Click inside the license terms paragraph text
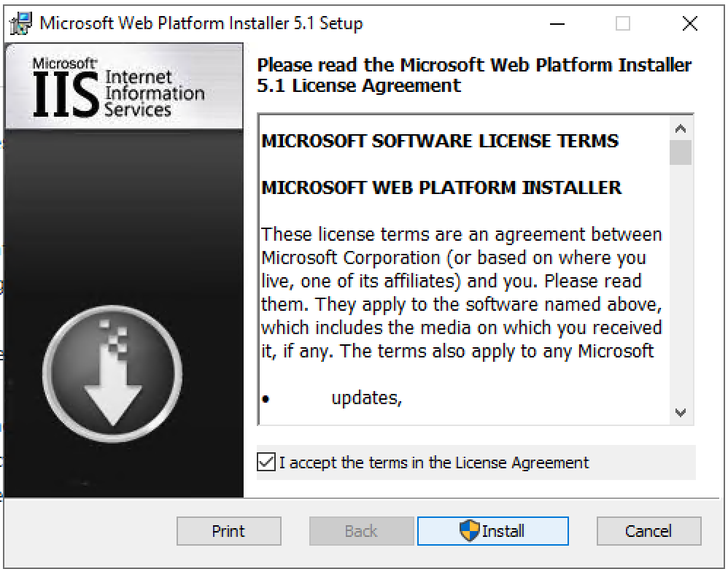Screen dimensions: 728x569 (461, 293)
